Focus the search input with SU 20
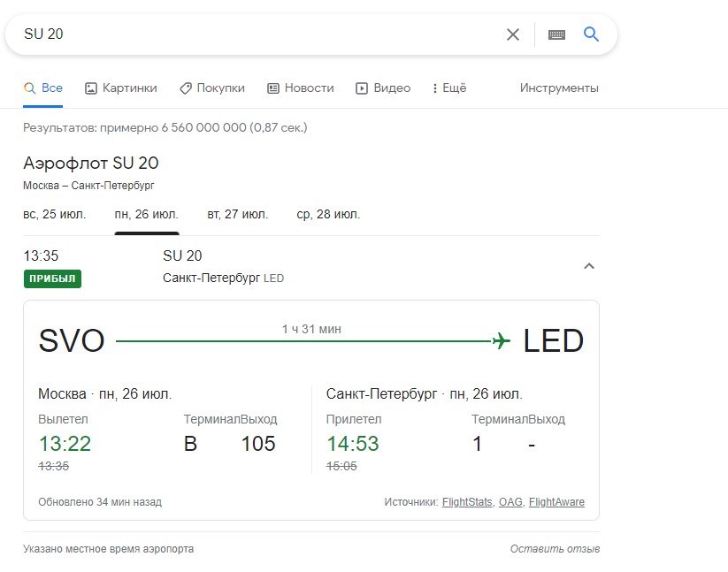Image resolution: width=728 pixels, height=572 pixels. [260, 34]
